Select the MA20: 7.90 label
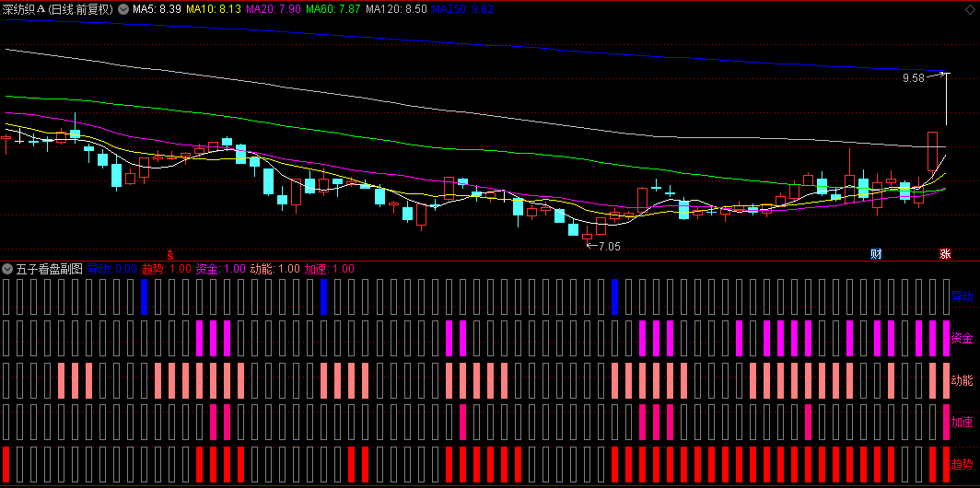 (x=274, y=9)
